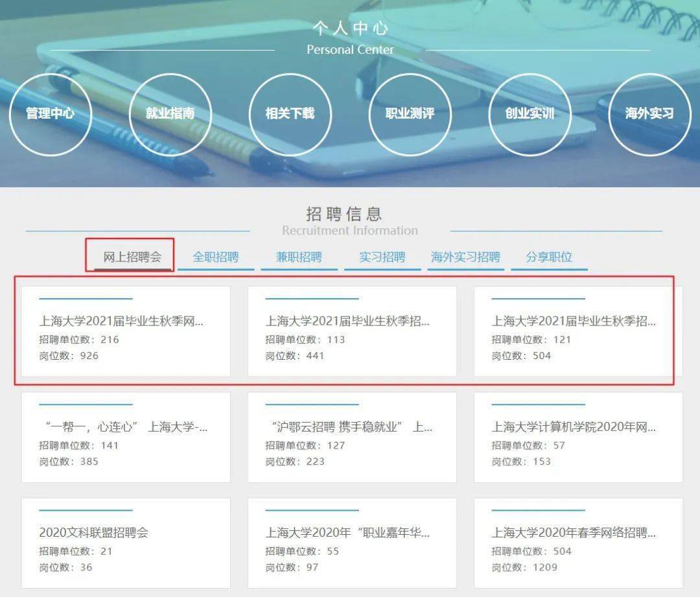The width and height of the screenshot is (700, 597).
Task: Select the 创业实训 circle icon
Action: 530,114
